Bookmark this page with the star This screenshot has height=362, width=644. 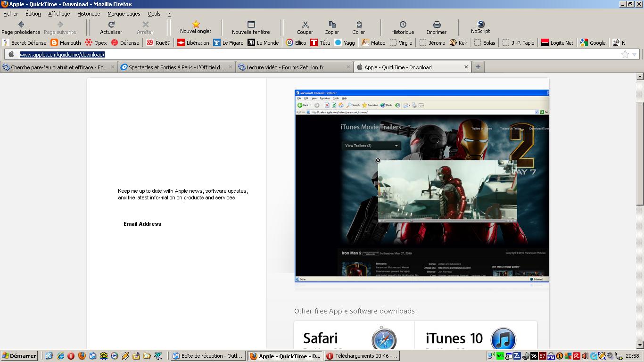[x=625, y=54]
